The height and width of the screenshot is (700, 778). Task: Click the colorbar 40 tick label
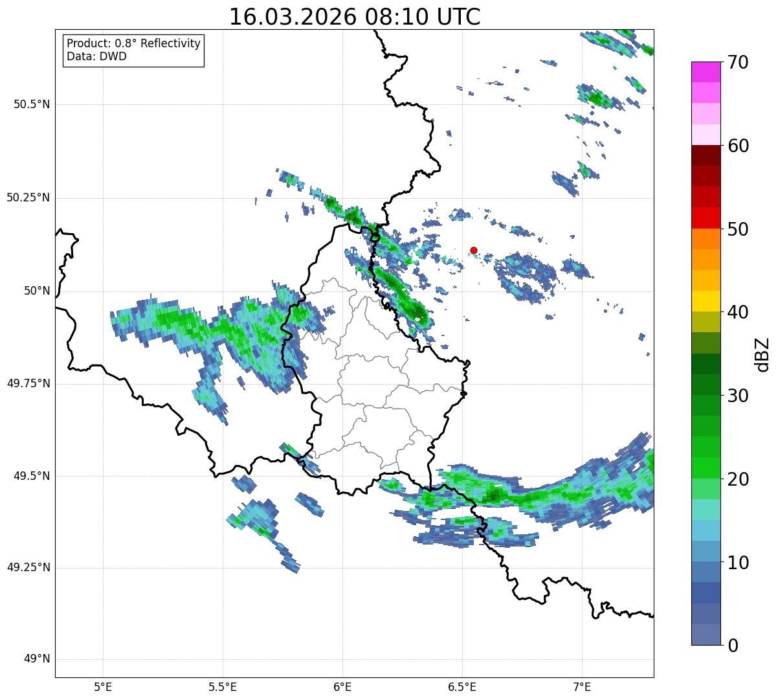click(x=738, y=312)
